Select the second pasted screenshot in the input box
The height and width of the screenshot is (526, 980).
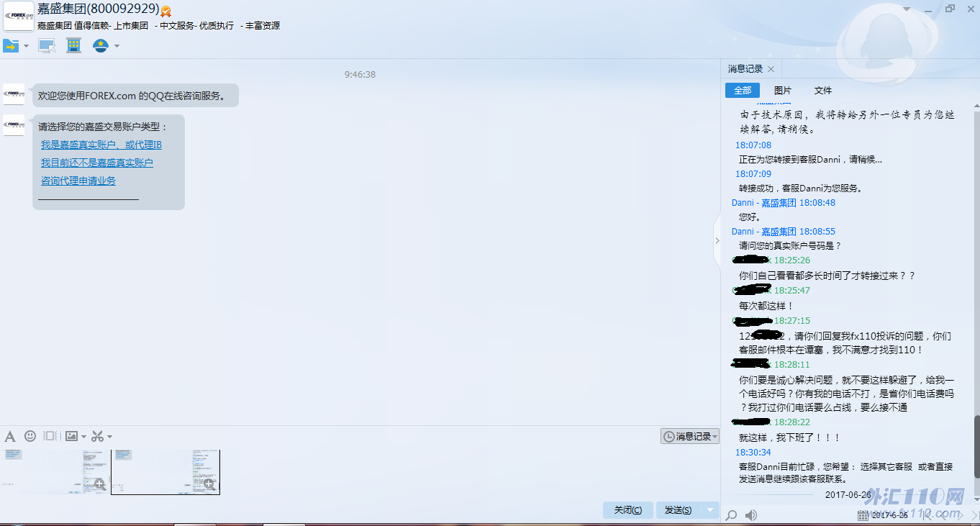pos(165,472)
